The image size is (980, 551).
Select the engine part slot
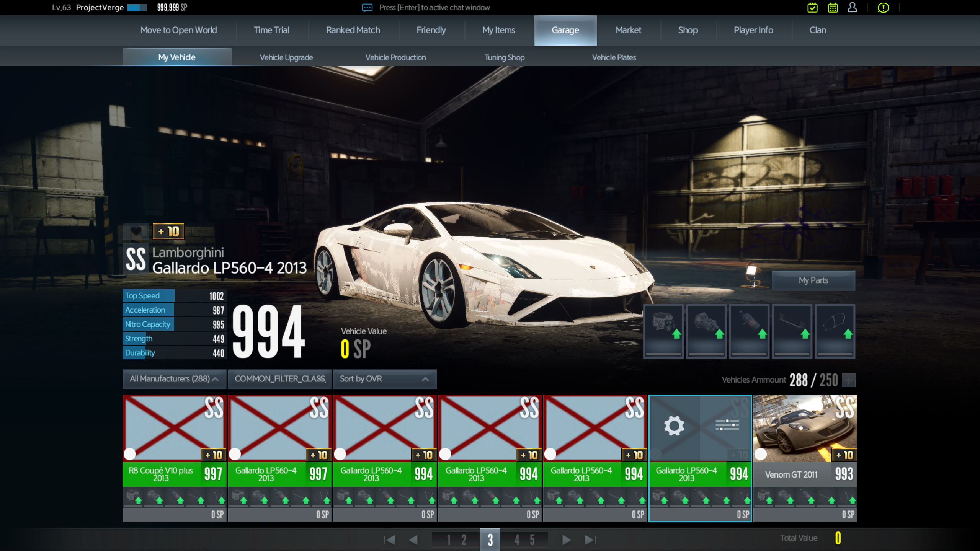pos(664,331)
